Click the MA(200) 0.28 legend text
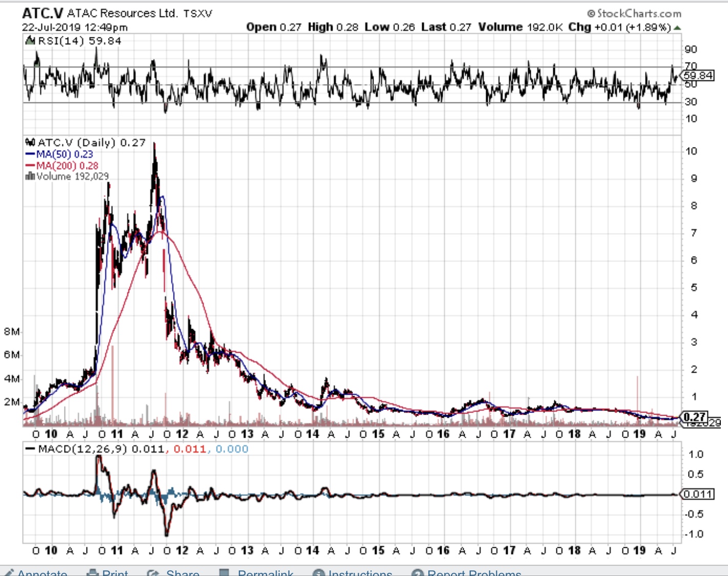 coord(67,166)
